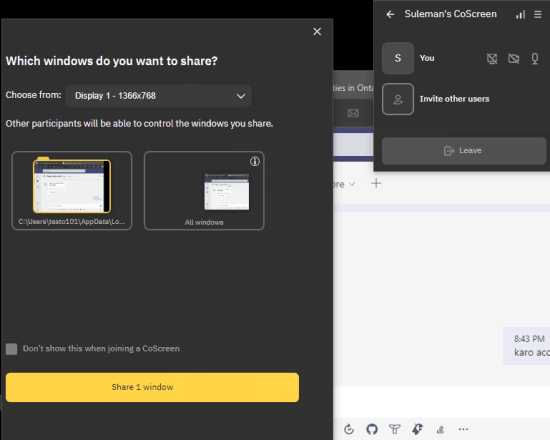Click the Loop refresh icon in compose bar
The image size is (550, 440).
click(x=349, y=429)
